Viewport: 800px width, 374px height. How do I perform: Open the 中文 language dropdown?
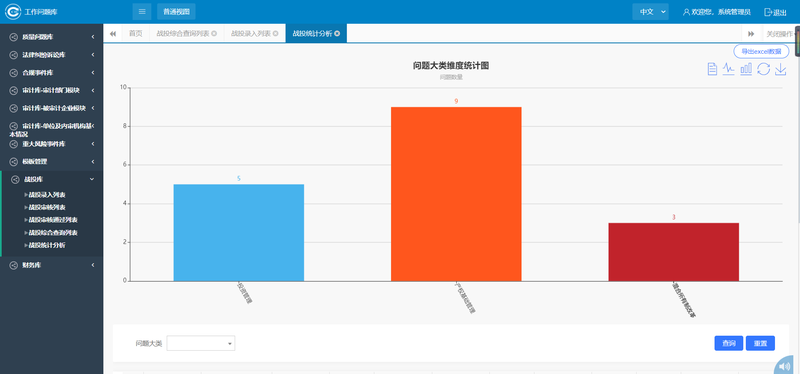[650, 11]
